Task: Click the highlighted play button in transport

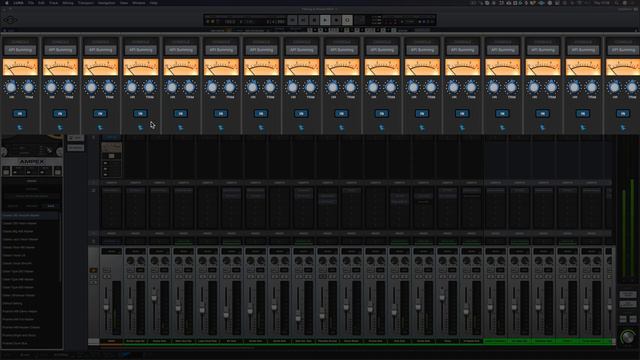Action: (325, 20)
